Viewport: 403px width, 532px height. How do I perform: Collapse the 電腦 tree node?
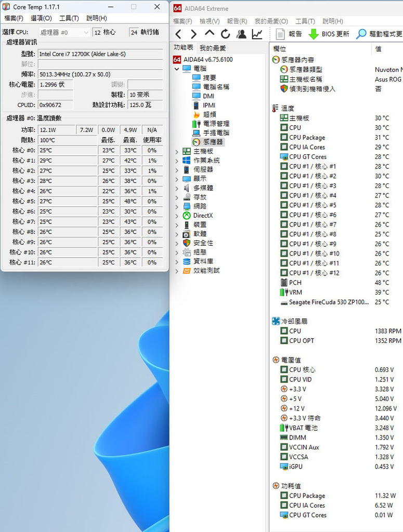click(177, 69)
